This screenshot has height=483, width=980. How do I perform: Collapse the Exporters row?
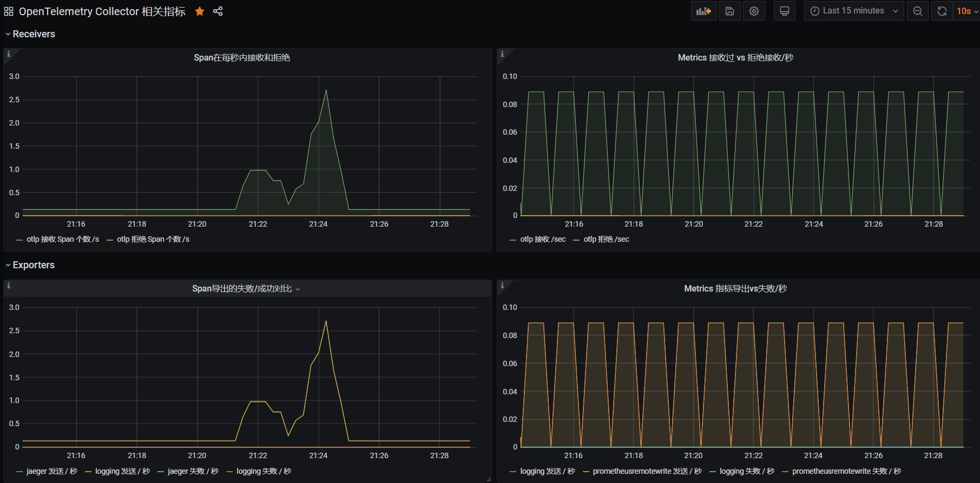point(30,265)
